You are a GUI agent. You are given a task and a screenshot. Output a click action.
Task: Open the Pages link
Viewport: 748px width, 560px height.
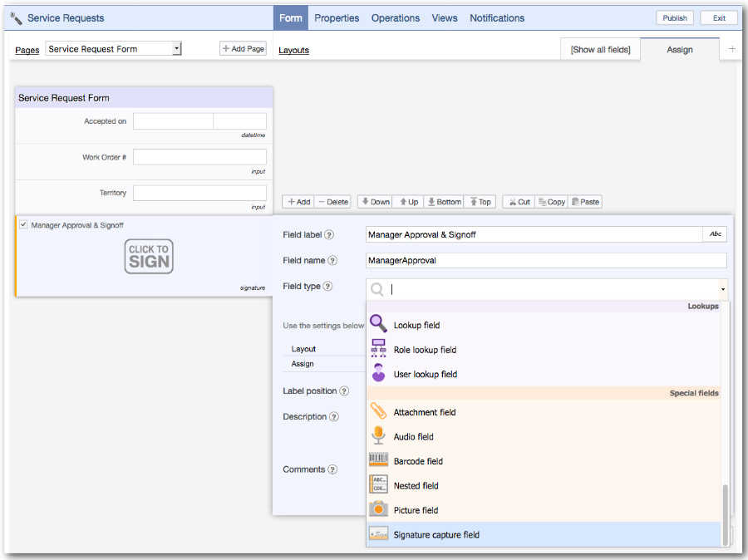[x=27, y=50]
